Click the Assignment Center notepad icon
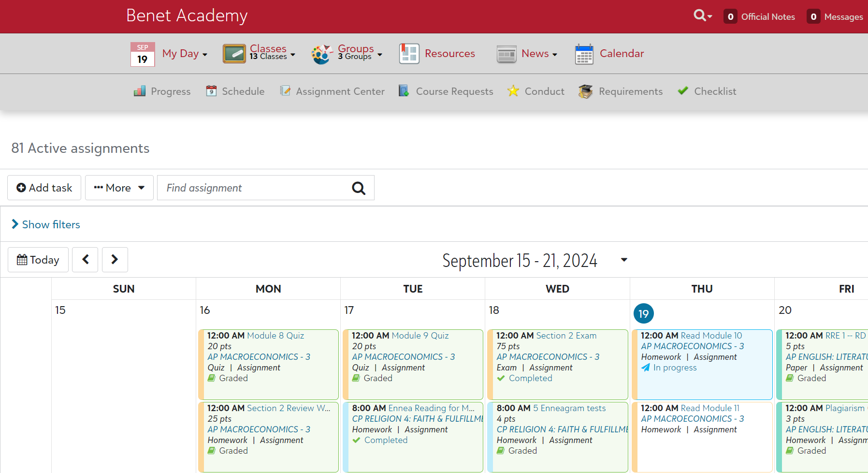Screen dimensions: 868x473 click(x=285, y=91)
